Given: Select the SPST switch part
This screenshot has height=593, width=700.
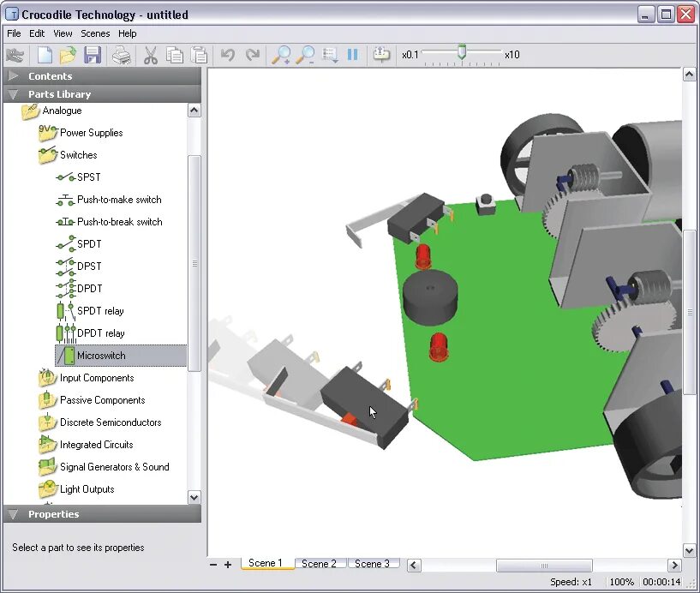Looking at the screenshot, I should [78, 177].
